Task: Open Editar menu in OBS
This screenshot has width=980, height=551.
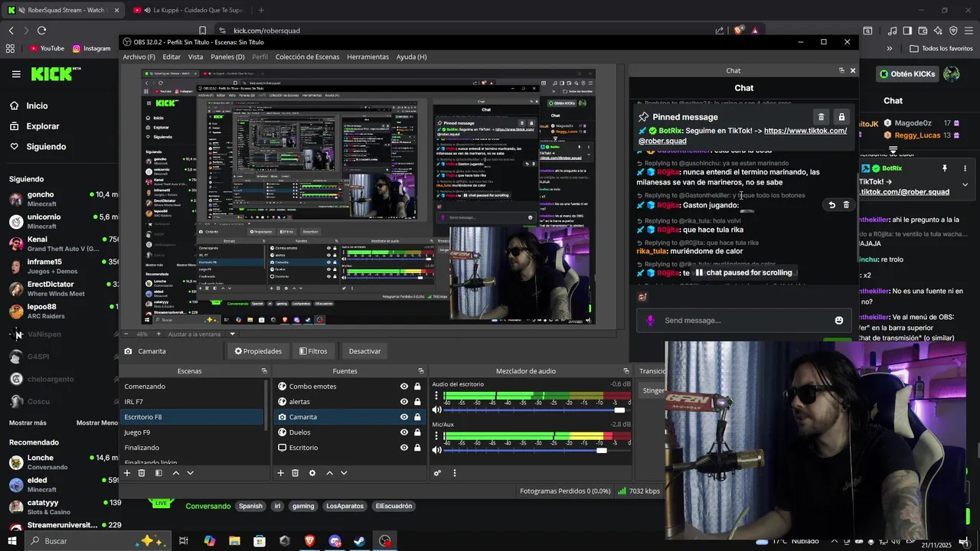Action: pyautogui.click(x=171, y=57)
